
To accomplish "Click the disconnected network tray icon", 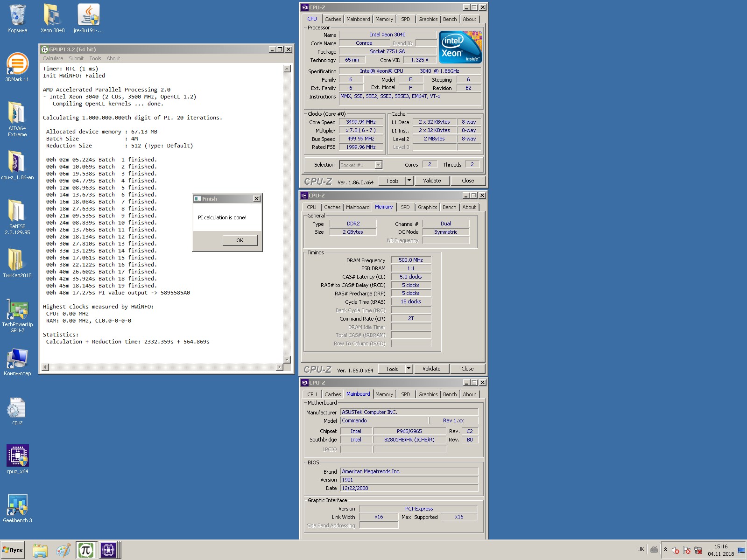I will 698,551.
